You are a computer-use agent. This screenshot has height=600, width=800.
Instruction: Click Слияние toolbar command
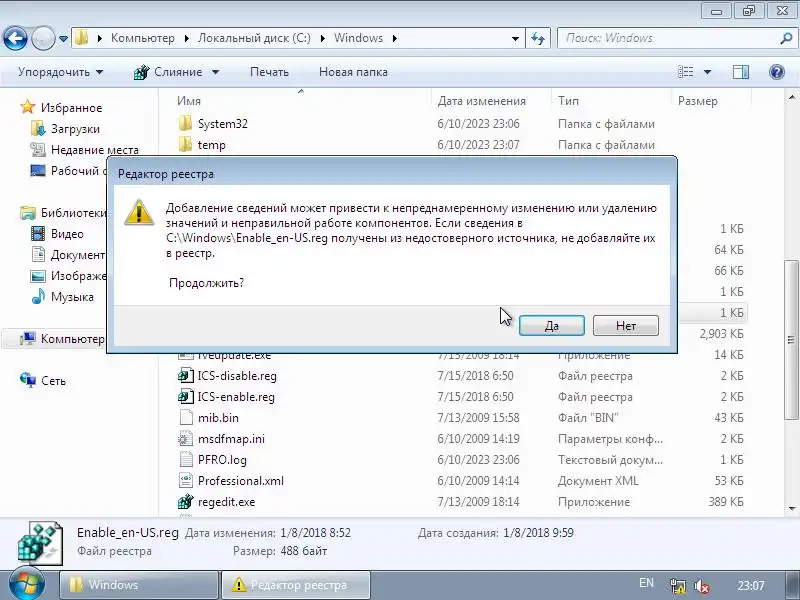pos(169,72)
